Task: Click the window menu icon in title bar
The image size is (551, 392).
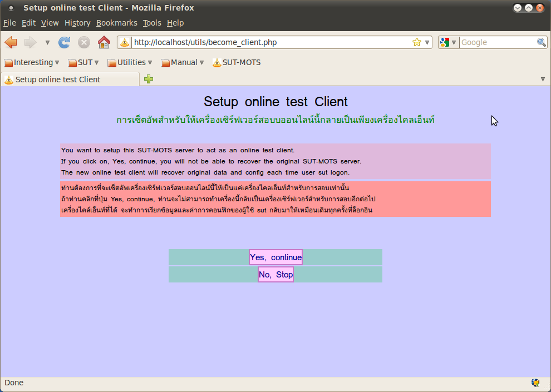Action: coord(11,8)
